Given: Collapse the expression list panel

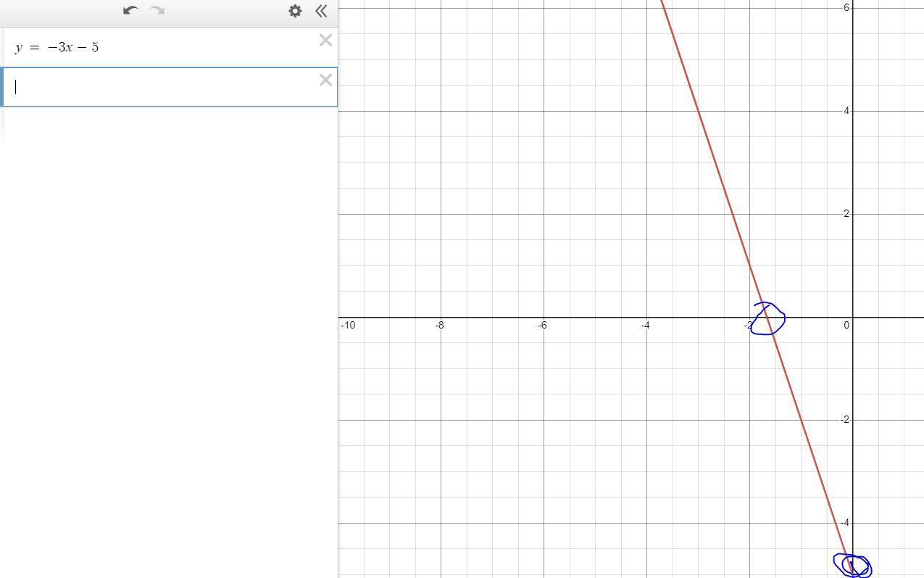Looking at the screenshot, I should point(321,11).
